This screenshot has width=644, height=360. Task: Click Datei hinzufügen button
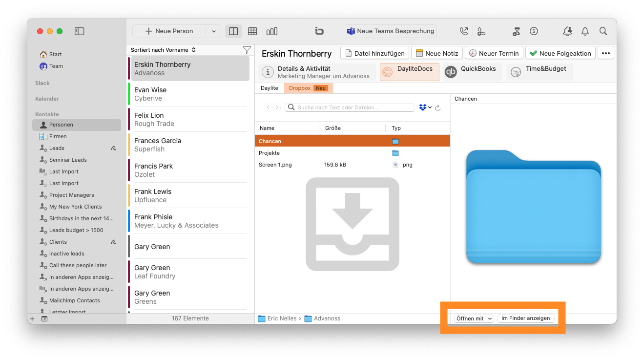[x=374, y=53]
